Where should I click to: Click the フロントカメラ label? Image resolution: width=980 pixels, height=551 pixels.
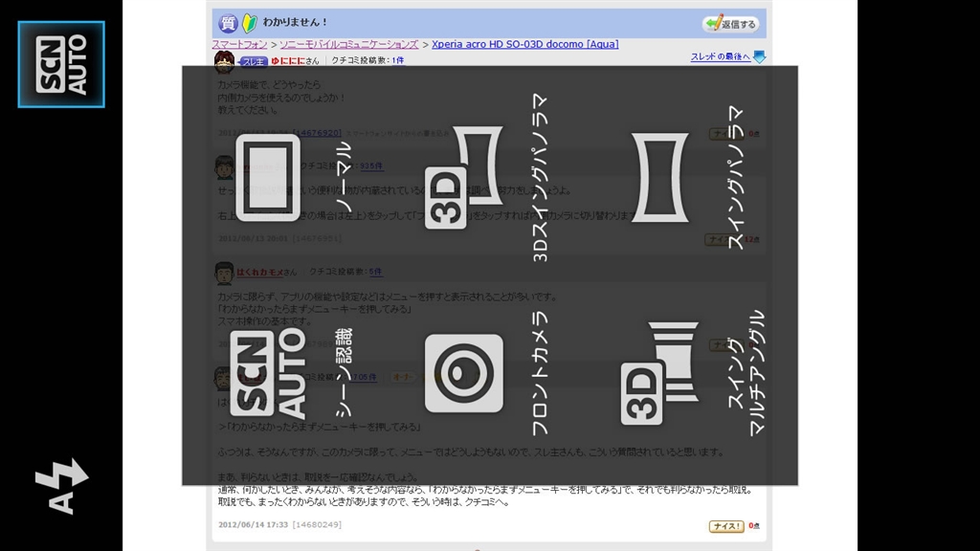click(x=540, y=374)
